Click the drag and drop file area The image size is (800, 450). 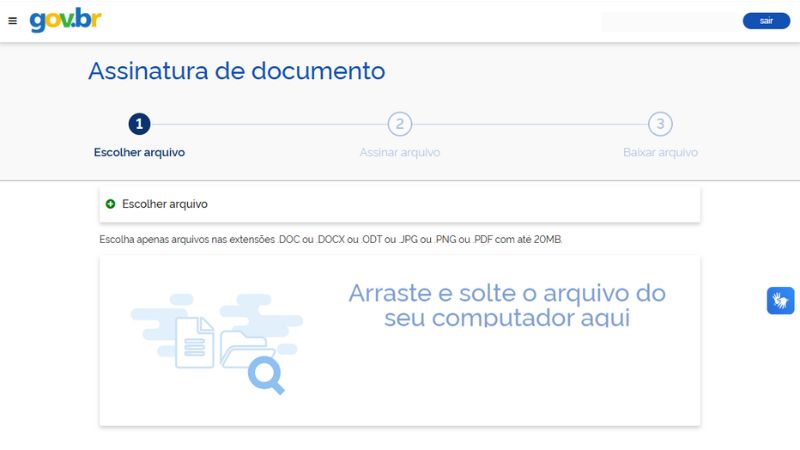click(399, 341)
